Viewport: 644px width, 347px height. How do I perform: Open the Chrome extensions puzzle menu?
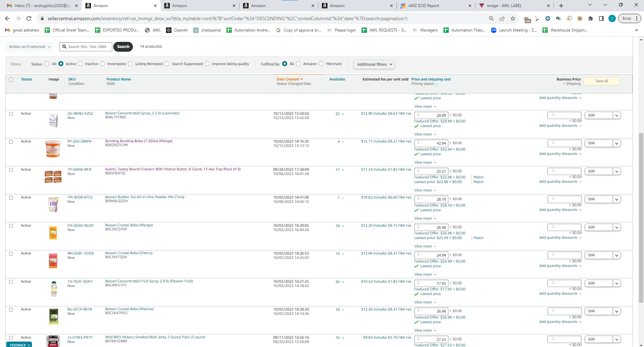coord(591,18)
